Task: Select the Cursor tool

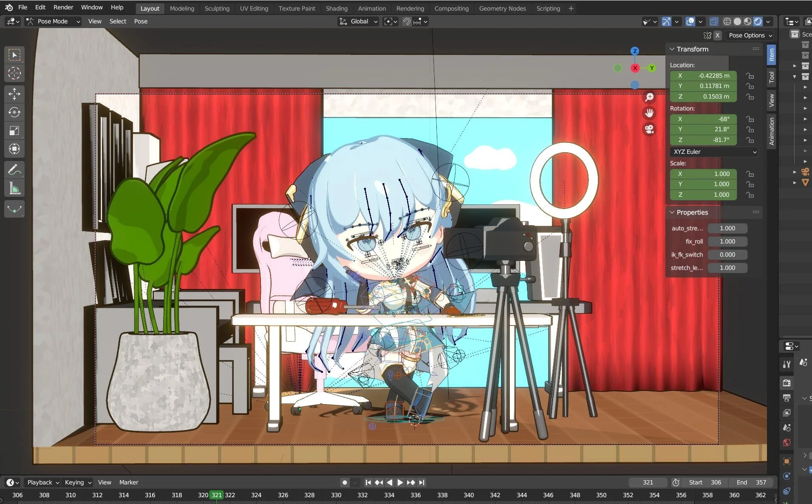Action: (14, 74)
